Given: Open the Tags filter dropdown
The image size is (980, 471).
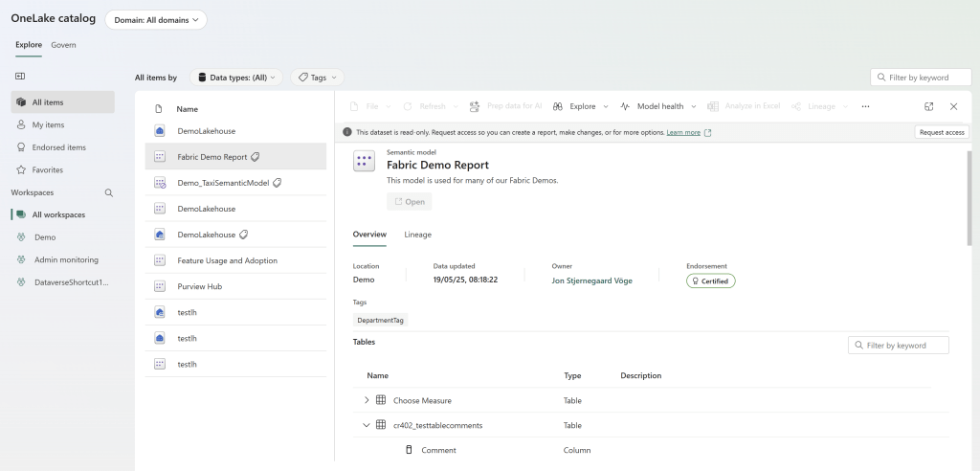Looking at the screenshot, I should [317, 78].
